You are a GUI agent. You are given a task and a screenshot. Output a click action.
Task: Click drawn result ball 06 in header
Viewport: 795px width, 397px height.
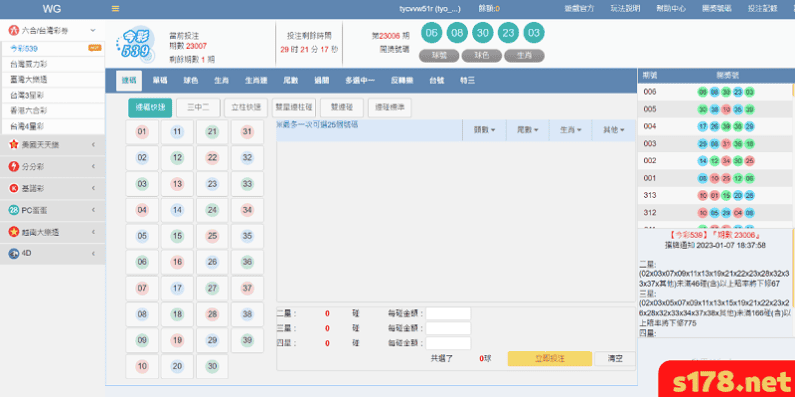431,33
